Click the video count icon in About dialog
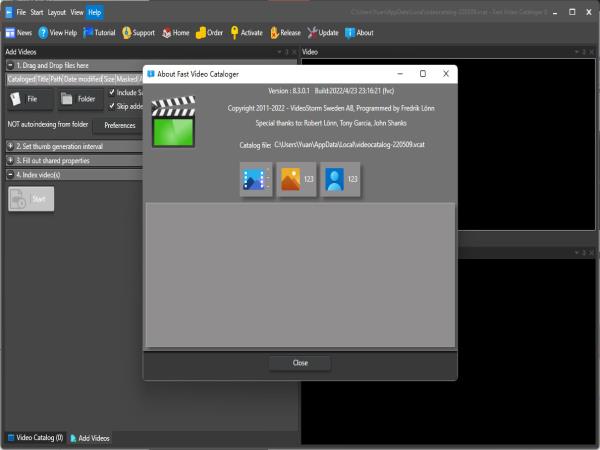The image size is (600, 450). [x=256, y=180]
